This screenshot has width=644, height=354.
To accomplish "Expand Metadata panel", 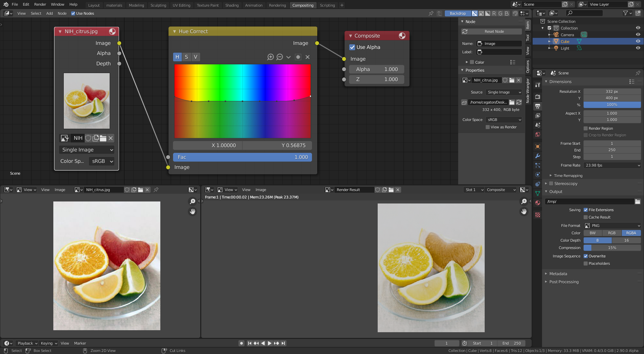I will point(558,274).
